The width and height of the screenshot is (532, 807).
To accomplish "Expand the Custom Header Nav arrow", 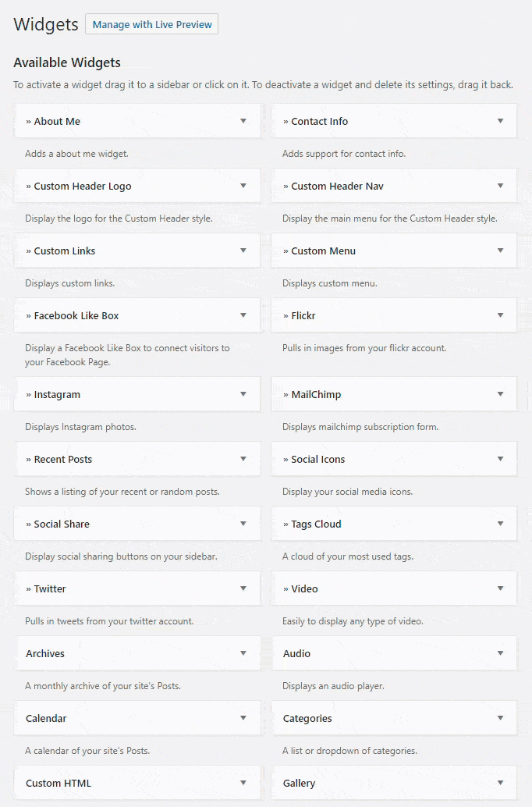I will pyautogui.click(x=500, y=186).
